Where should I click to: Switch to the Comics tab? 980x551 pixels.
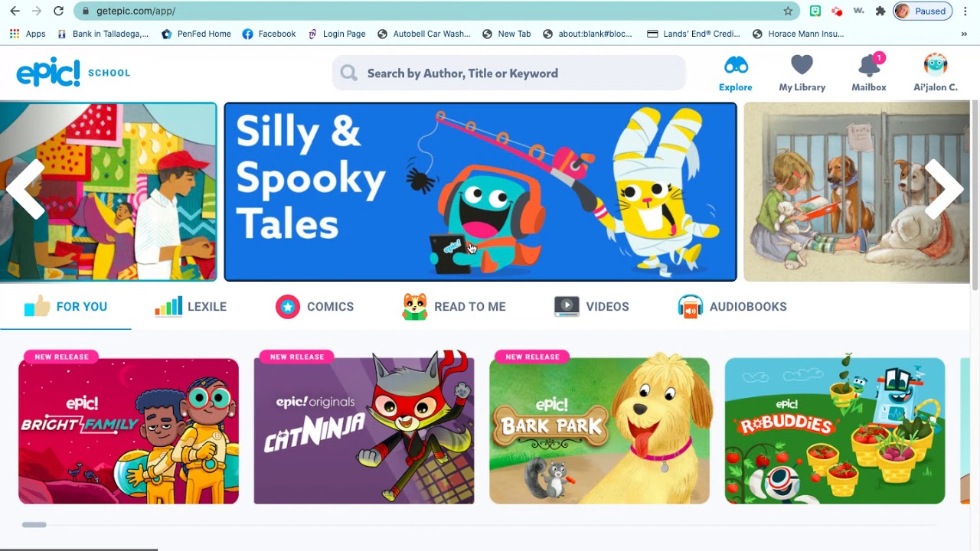[x=315, y=307]
